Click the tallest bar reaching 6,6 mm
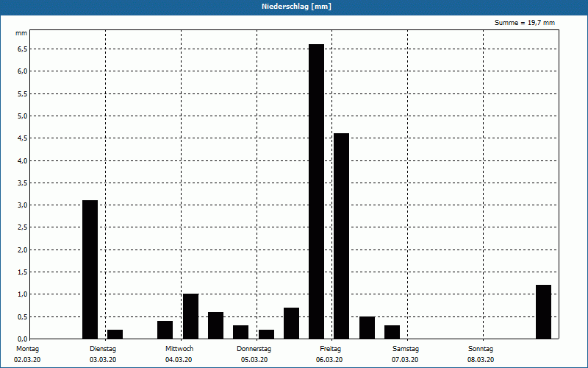Screen dimensions: 588x368 pyautogui.click(x=317, y=191)
